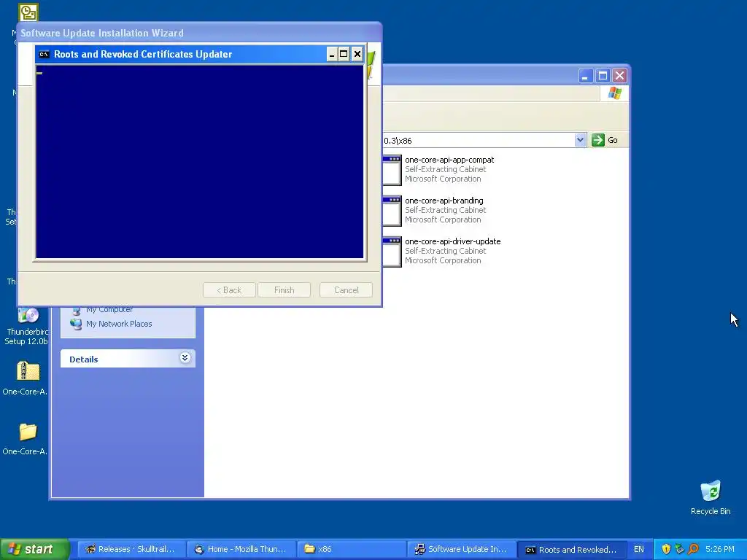The height and width of the screenshot is (560, 747).
Task: Click the green Go arrow button
Action: pos(598,140)
